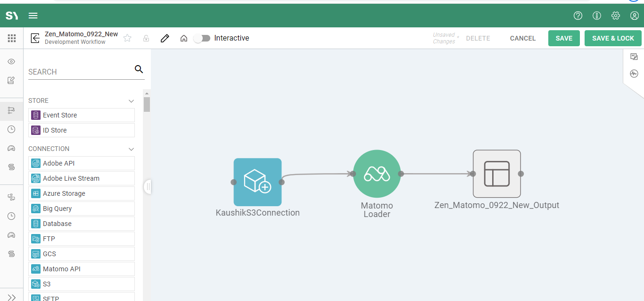
Task: Mark workflow as favorite with star icon
Action: click(127, 38)
